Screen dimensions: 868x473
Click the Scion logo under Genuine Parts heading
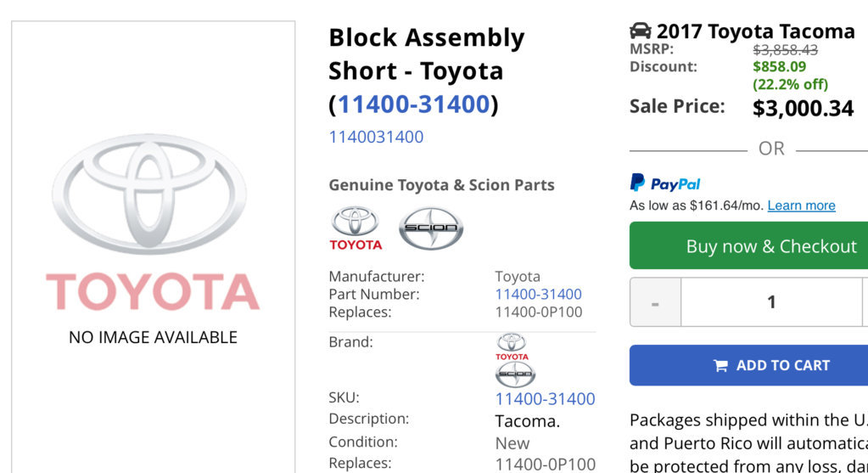click(431, 228)
